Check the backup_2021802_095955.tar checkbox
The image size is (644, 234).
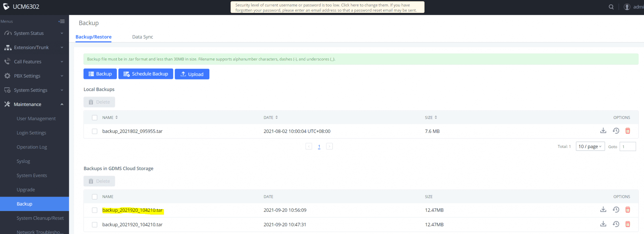coord(95,131)
